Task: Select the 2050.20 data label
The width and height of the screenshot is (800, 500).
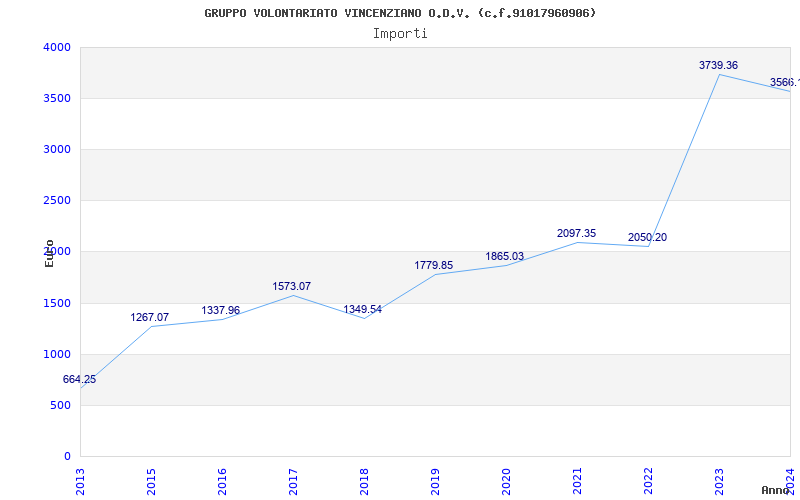Action: [x=647, y=237]
